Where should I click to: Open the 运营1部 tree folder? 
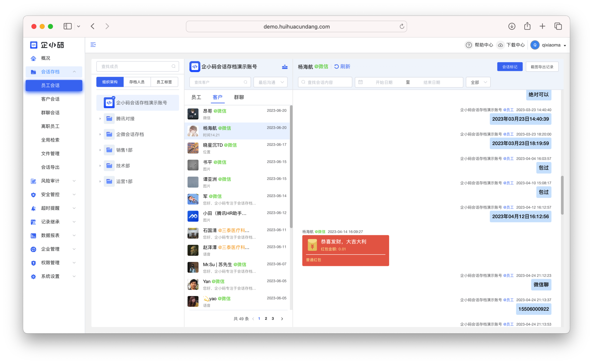coord(109,181)
